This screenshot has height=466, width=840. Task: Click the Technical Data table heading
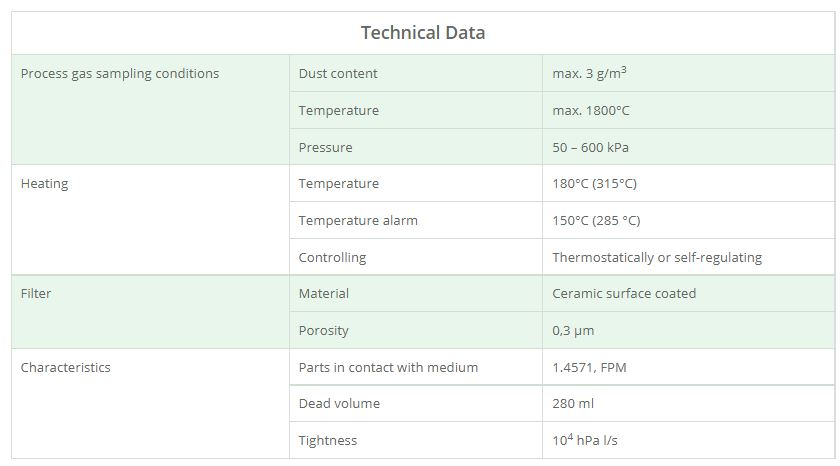[x=422, y=33]
